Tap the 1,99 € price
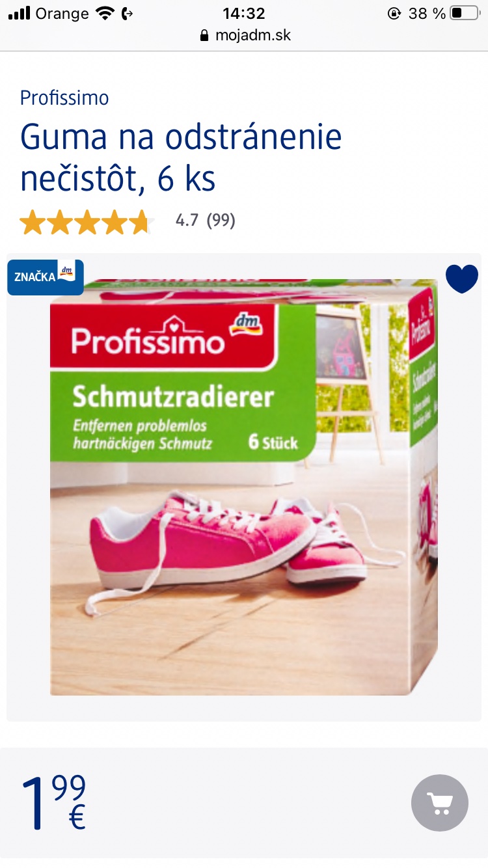The height and width of the screenshot is (868, 488). 53,803
